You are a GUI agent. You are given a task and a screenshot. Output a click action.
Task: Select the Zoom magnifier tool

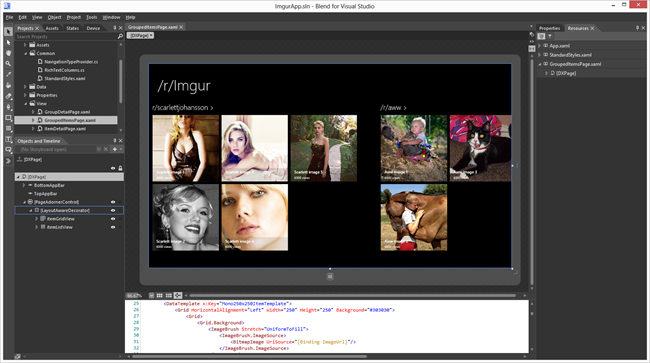[x=8, y=64]
